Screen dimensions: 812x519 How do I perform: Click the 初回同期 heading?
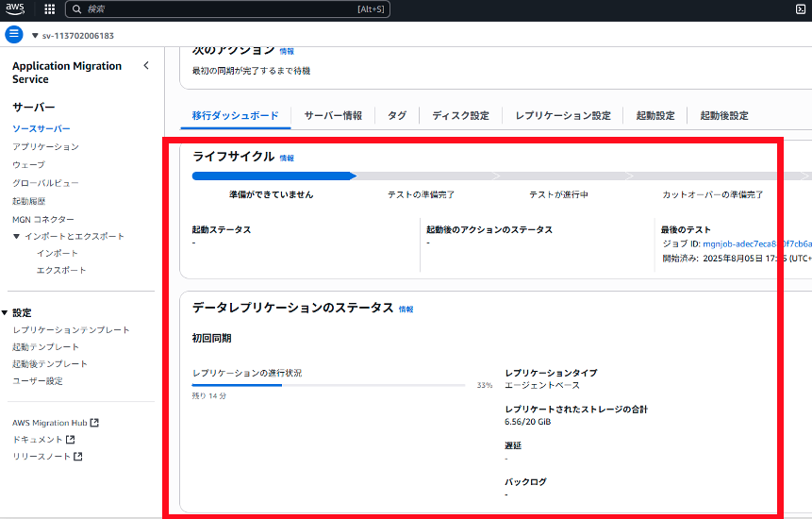coord(212,338)
